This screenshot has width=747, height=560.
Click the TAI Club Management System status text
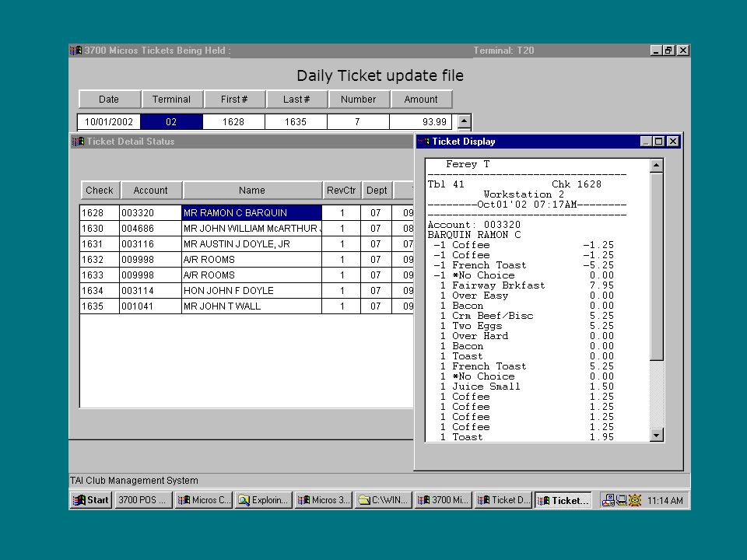click(x=134, y=481)
